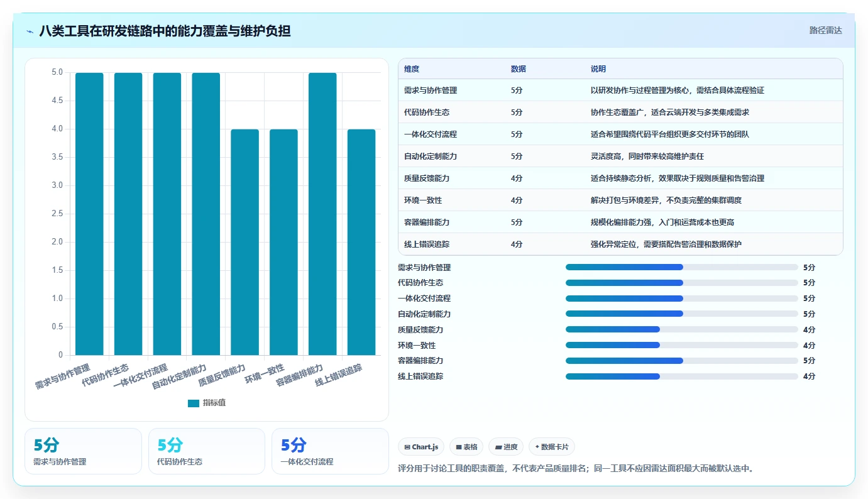Click the 环境一致性 progress bar
The width and height of the screenshot is (868, 499).
pos(682,345)
